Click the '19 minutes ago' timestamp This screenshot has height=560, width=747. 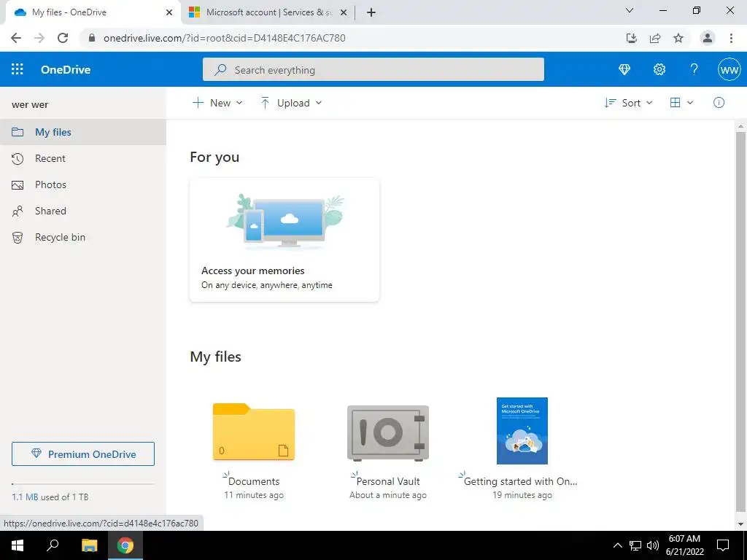(x=522, y=495)
